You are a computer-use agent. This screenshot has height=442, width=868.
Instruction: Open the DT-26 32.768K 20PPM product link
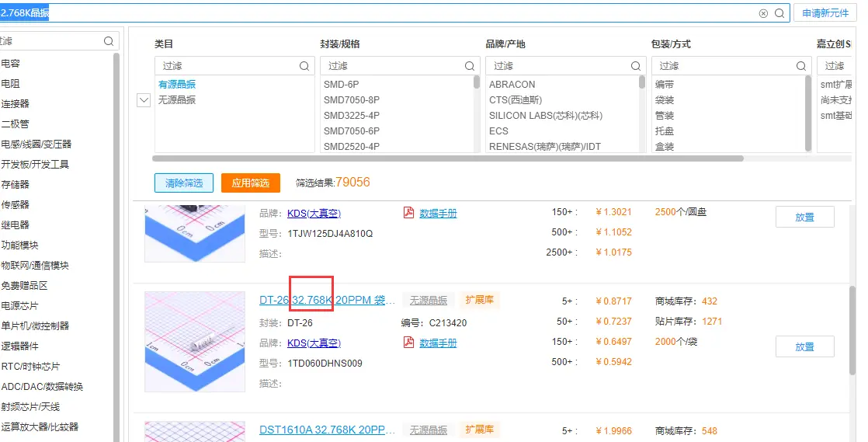click(321, 300)
